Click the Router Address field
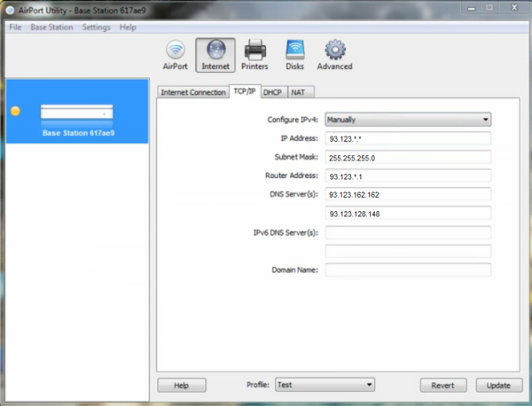The height and width of the screenshot is (406, 532). [408, 176]
